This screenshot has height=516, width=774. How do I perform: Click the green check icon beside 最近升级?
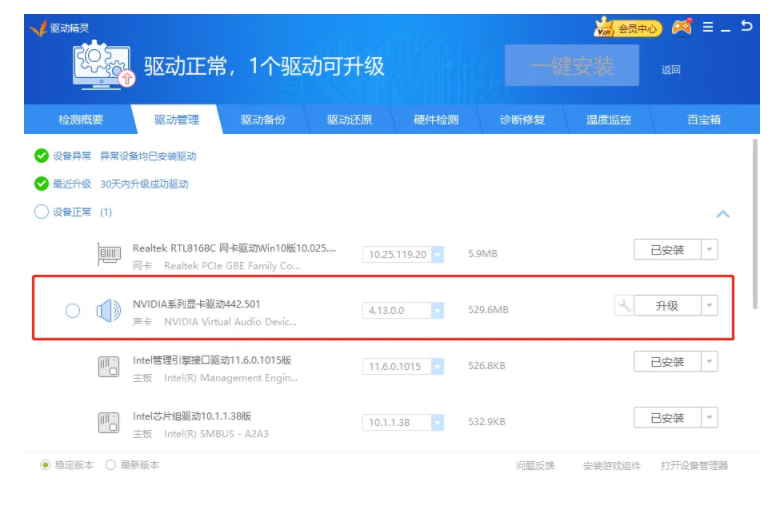click(41, 184)
